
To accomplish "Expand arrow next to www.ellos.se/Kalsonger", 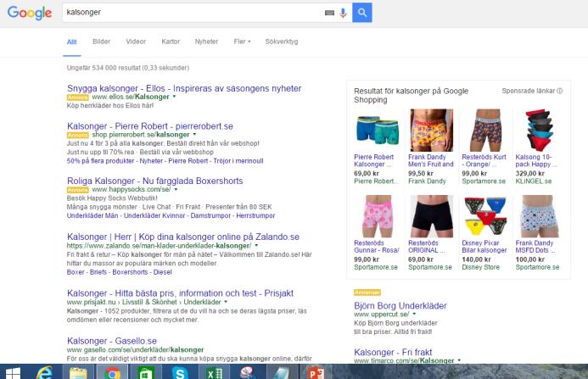I will (175, 97).
